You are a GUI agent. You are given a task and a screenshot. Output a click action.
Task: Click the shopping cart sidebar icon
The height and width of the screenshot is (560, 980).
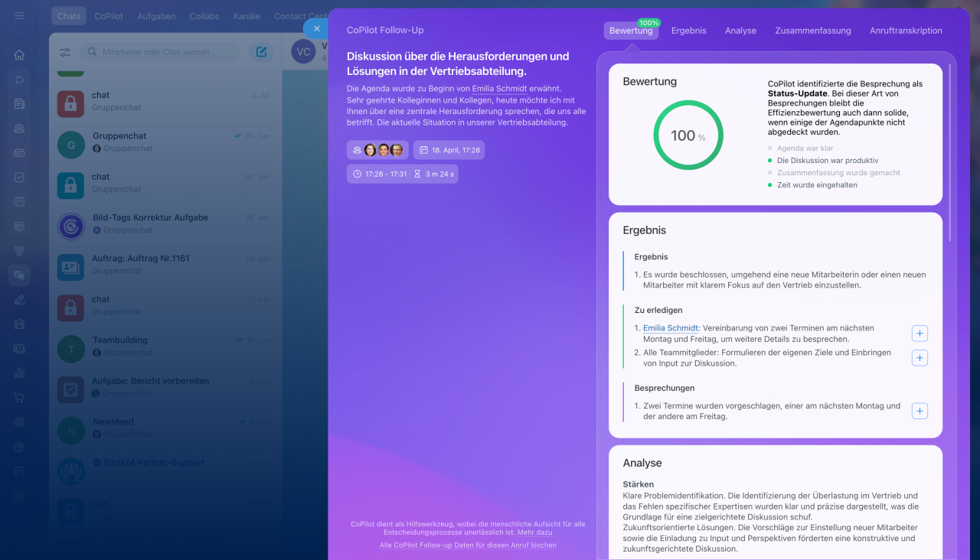19,398
